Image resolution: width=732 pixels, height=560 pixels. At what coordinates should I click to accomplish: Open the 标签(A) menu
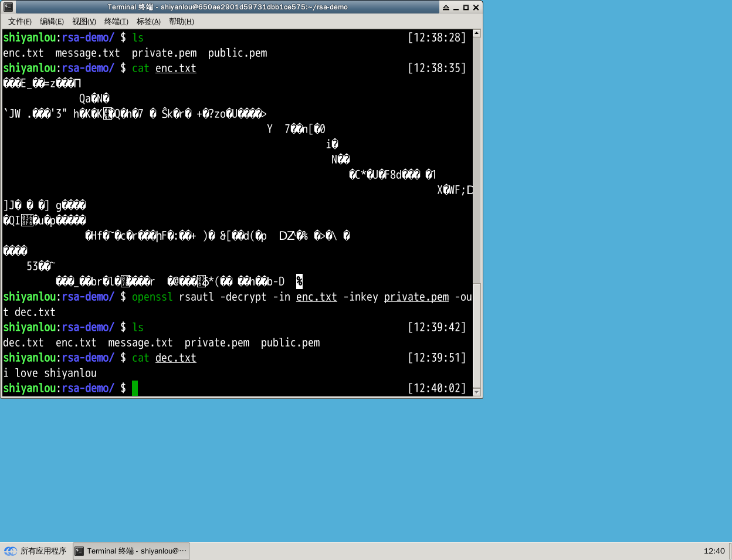pyautogui.click(x=148, y=22)
